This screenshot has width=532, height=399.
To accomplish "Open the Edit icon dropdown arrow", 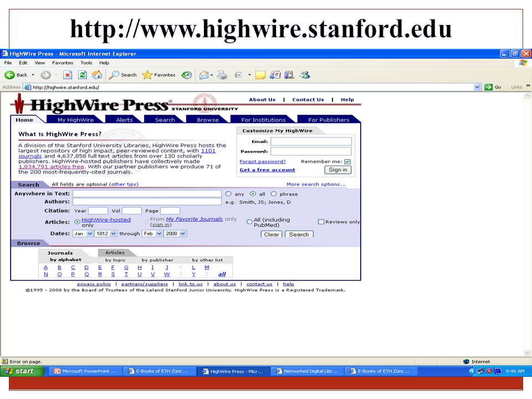I will [x=249, y=75].
